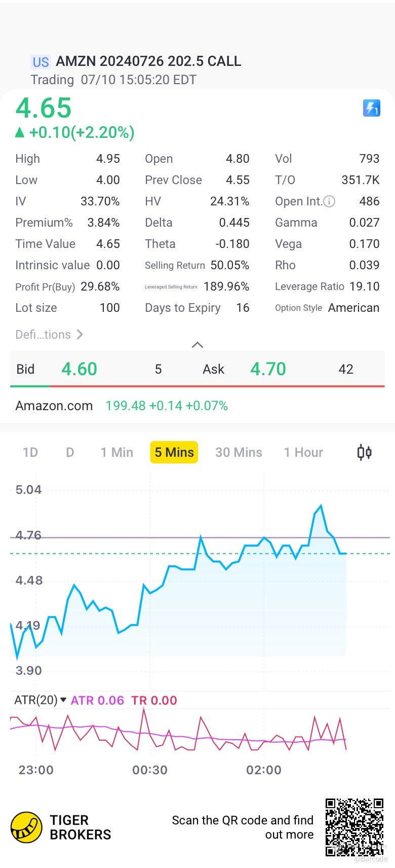The width and height of the screenshot is (395, 868).
Task: Click the Open Int. info icon
Action: (x=329, y=202)
